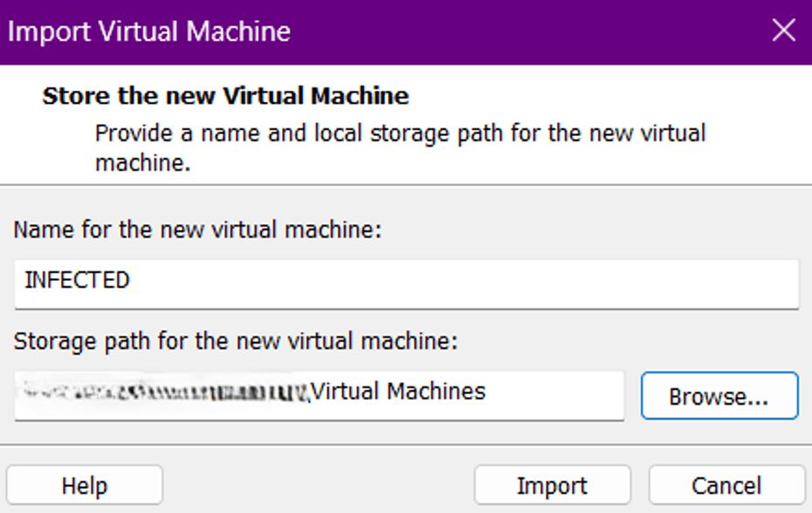
Task: Click the Import button
Action: (x=552, y=485)
